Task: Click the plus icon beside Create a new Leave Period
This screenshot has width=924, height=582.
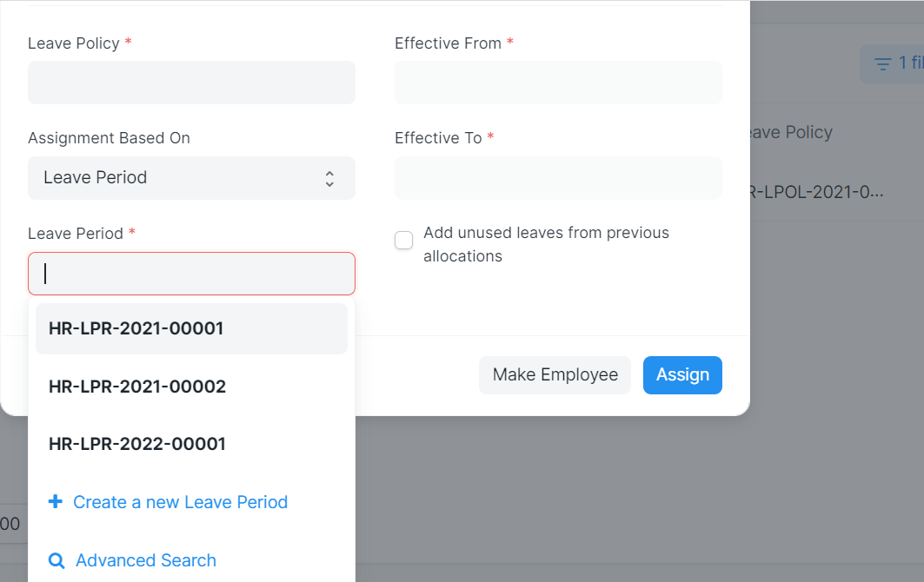Action: [56, 502]
